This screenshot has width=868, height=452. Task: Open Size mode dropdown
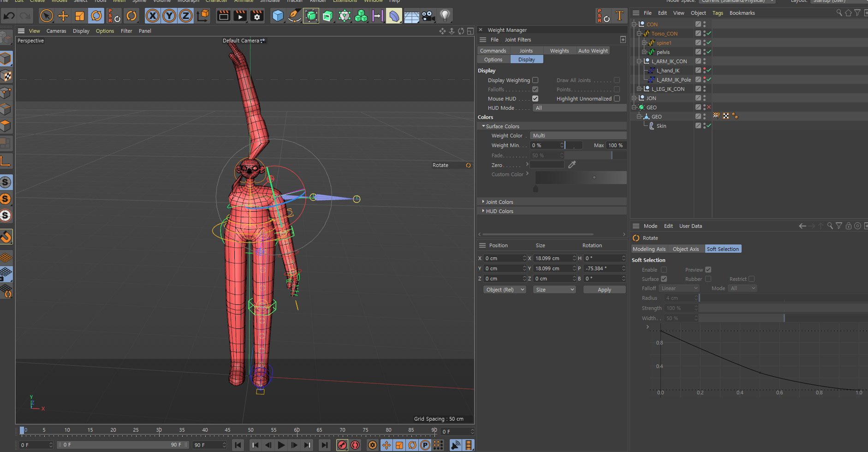[x=554, y=290]
